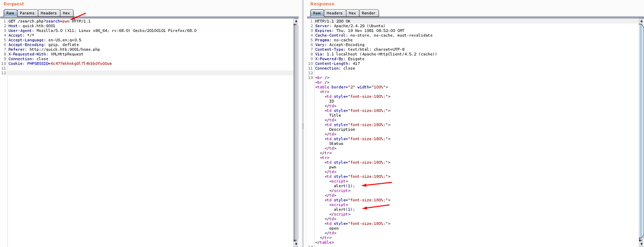This screenshot has width=644, height=247.
Task: Click the Request pane vertical scrollbar
Action: coord(296,133)
